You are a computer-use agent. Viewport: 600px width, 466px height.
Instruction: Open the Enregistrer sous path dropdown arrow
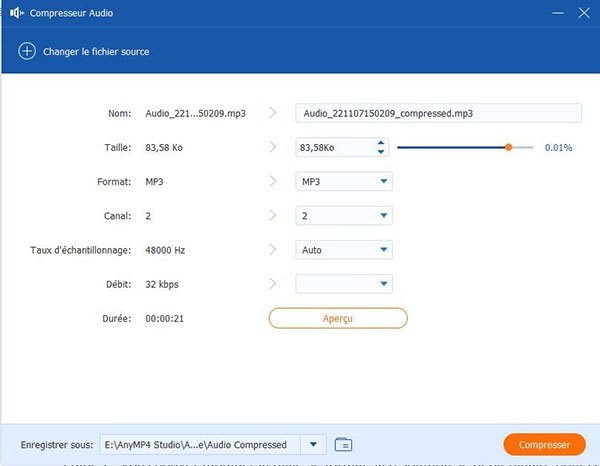coord(313,445)
